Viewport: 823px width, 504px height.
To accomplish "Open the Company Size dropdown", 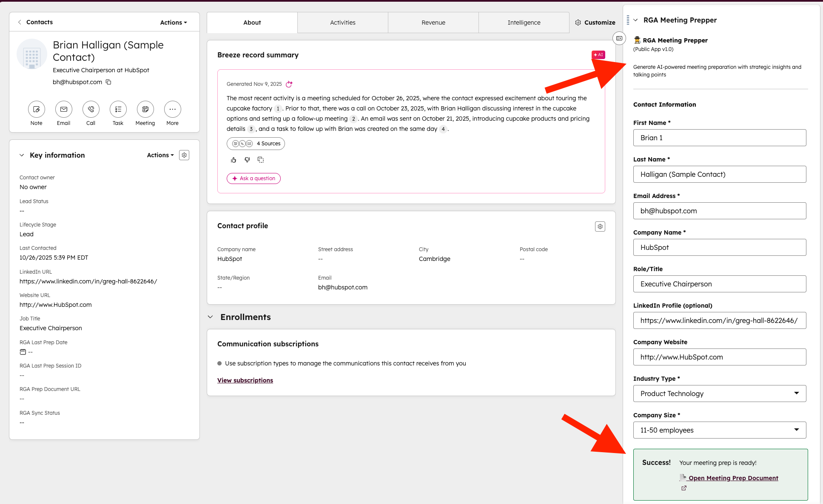I will click(x=797, y=430).
